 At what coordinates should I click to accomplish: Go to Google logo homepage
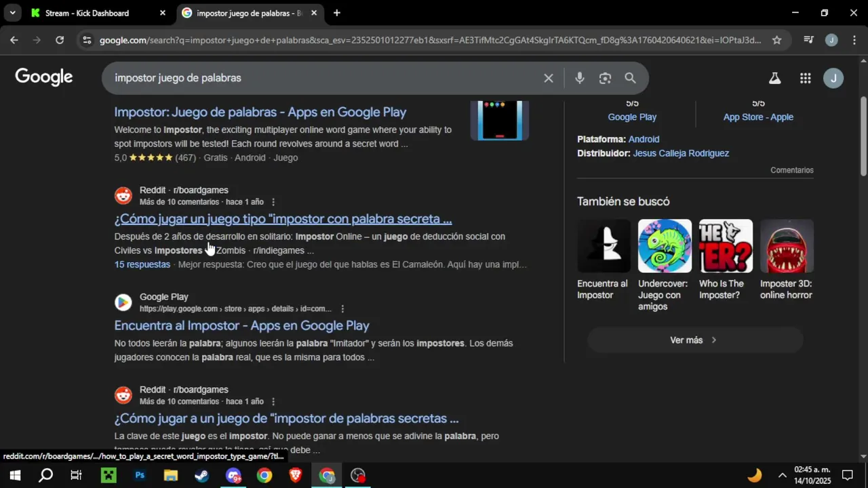click(x=44, y=77)
